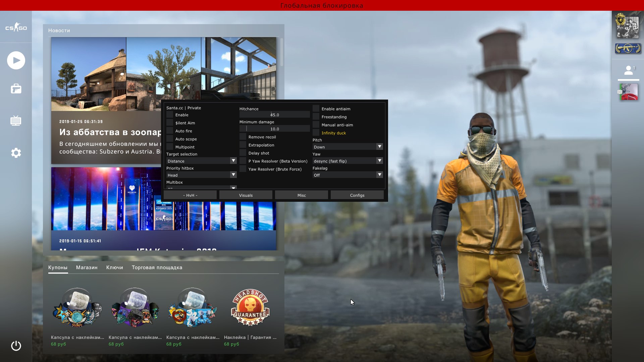Click the power quit icon
The width and height of the screenshot is (644, 362).
pos(16,346)
